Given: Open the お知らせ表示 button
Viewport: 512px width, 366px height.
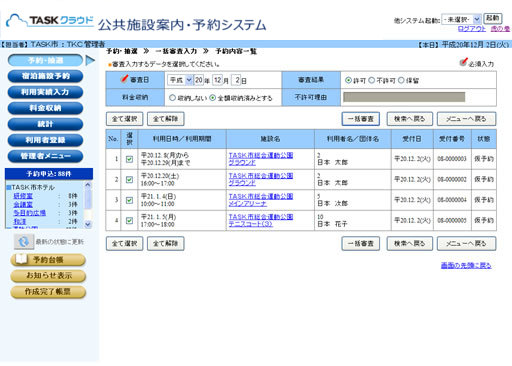Looking at the screenshot, I should pos(48,276).
